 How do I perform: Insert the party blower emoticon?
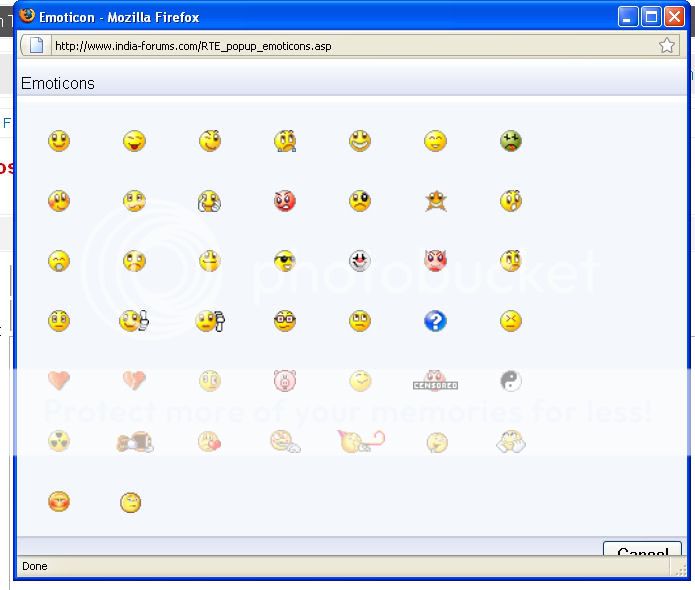pyautogui.click(x=360, y=440)
